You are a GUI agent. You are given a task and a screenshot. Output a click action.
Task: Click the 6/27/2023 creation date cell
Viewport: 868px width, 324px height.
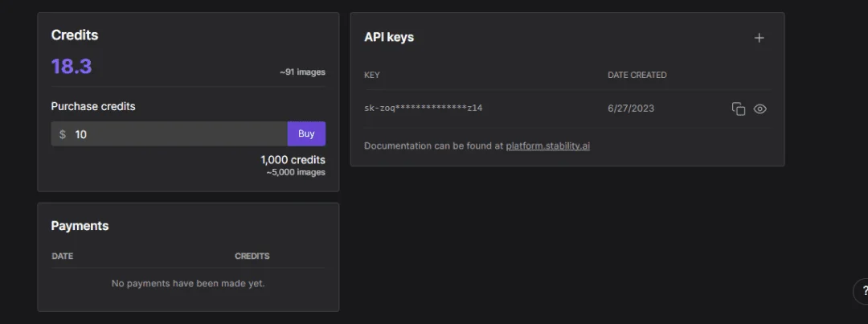[631, 109]
